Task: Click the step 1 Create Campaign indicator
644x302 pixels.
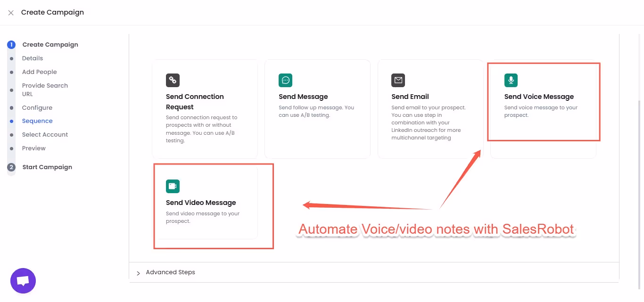Action: coord(11,44)
